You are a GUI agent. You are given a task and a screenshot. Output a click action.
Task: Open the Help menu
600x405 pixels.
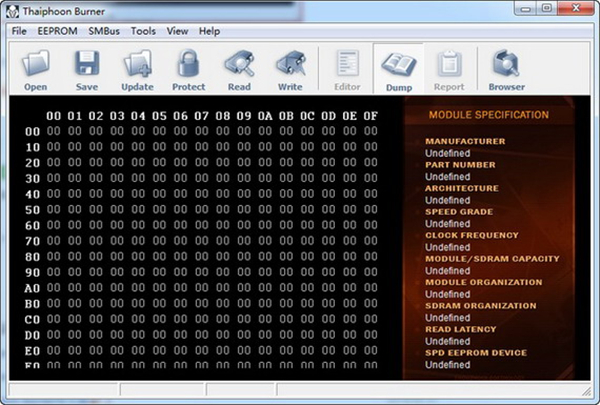point(209,31)
